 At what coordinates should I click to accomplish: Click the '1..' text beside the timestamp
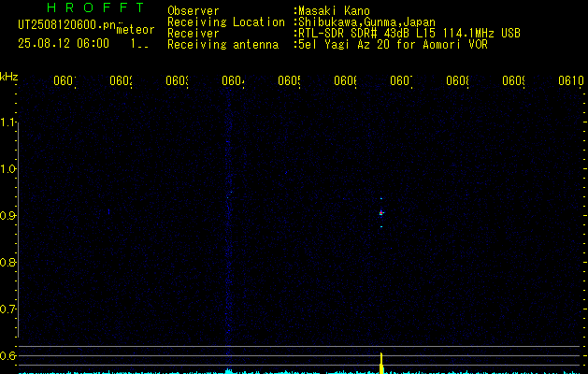pyautogui.click(x=139, y=43)
